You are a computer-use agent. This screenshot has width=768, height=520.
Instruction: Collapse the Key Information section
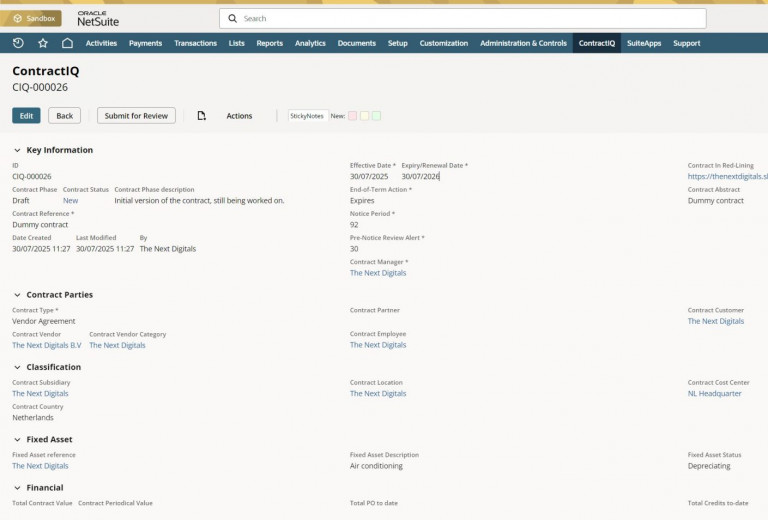tap(17, 150)
